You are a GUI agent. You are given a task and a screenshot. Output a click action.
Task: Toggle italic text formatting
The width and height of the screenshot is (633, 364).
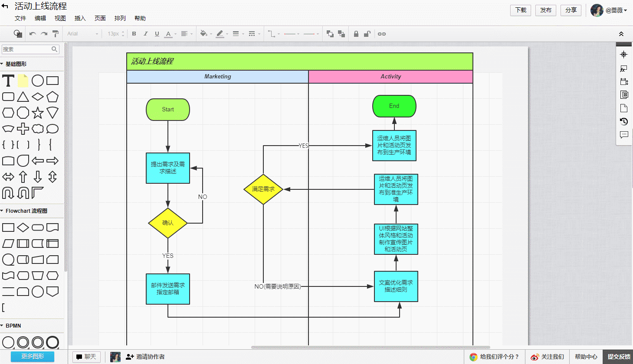click(145, 34)
